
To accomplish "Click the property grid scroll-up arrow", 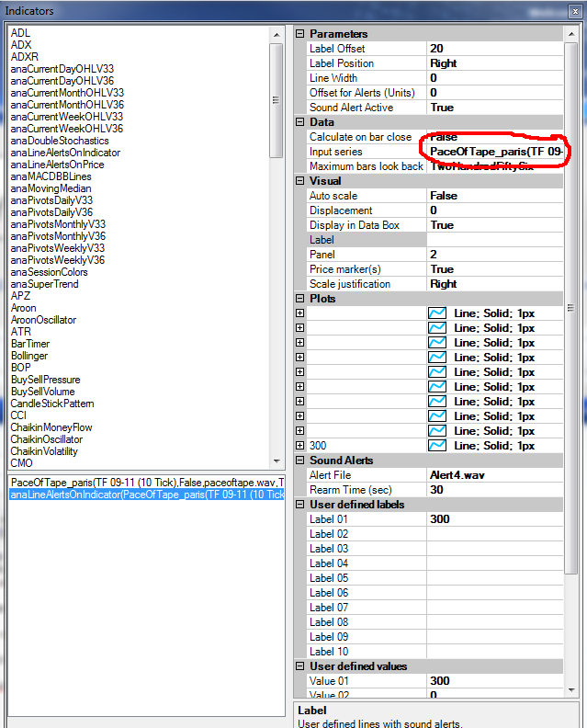I will point(571,34).
